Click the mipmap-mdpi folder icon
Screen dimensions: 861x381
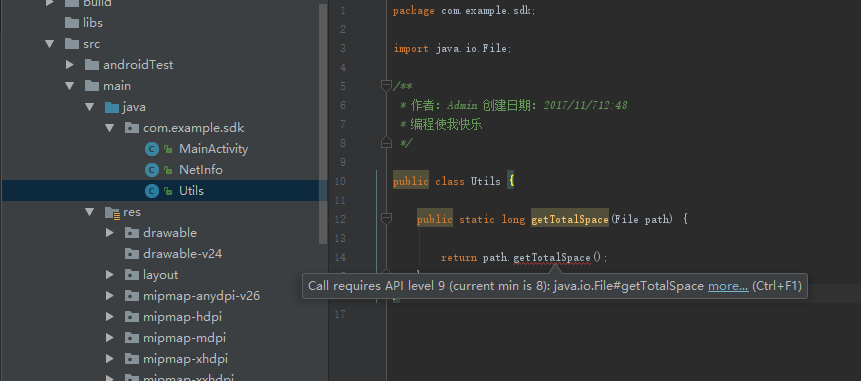(x=132, y=338)
